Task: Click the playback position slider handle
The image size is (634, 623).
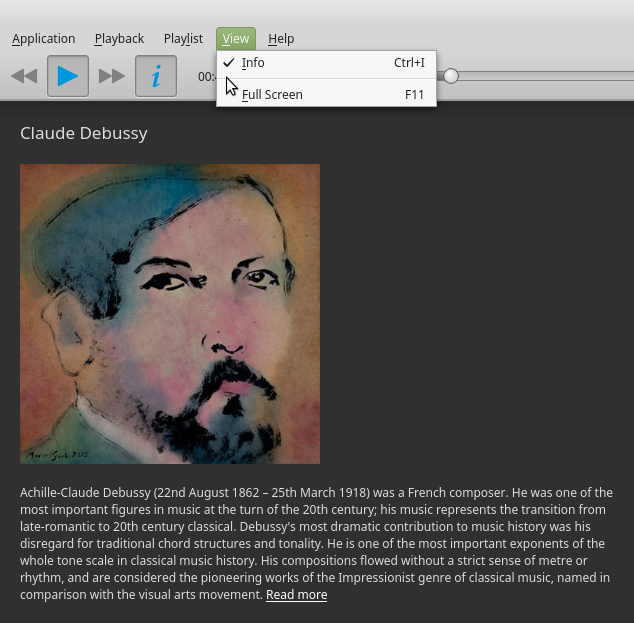Action: (450, 76)
